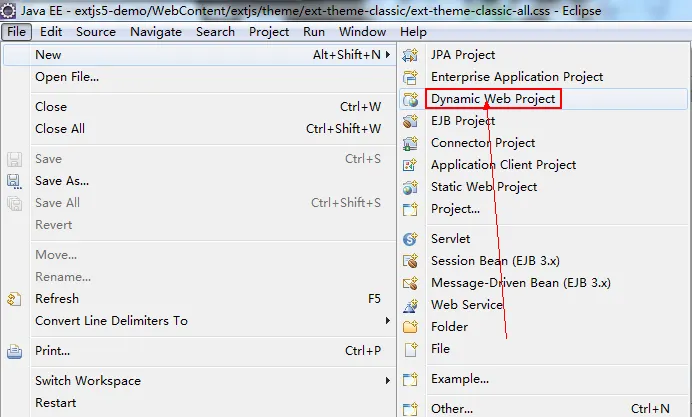692x417 pixels.
Task: Click the Folder icon in New submenu
Action: coord(410,327)
